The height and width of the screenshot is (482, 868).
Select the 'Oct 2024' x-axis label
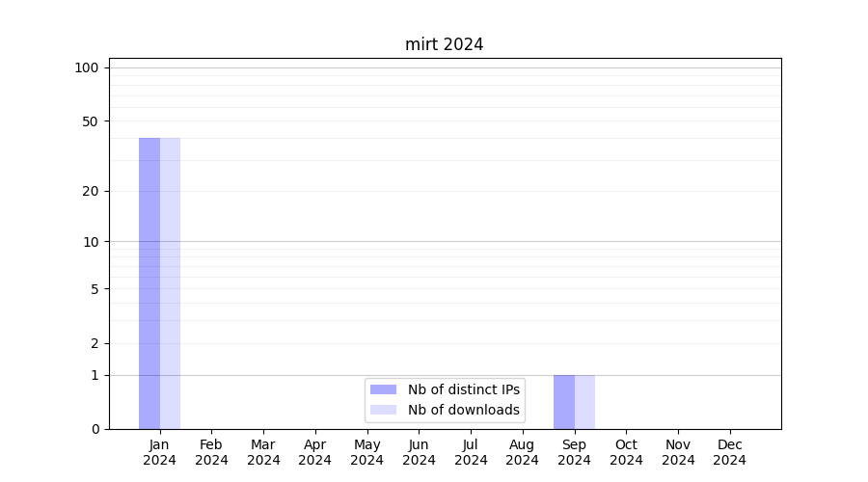626,452
